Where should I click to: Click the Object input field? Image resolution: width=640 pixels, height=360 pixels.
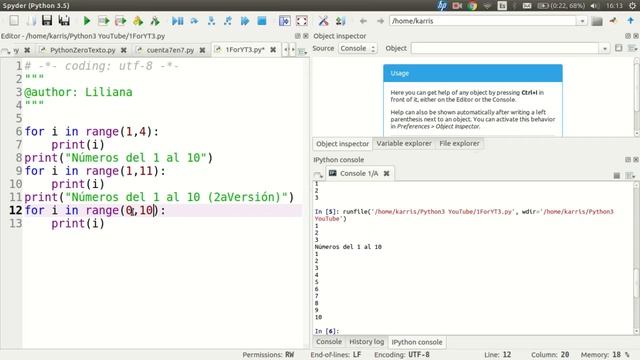coord(505,48)
